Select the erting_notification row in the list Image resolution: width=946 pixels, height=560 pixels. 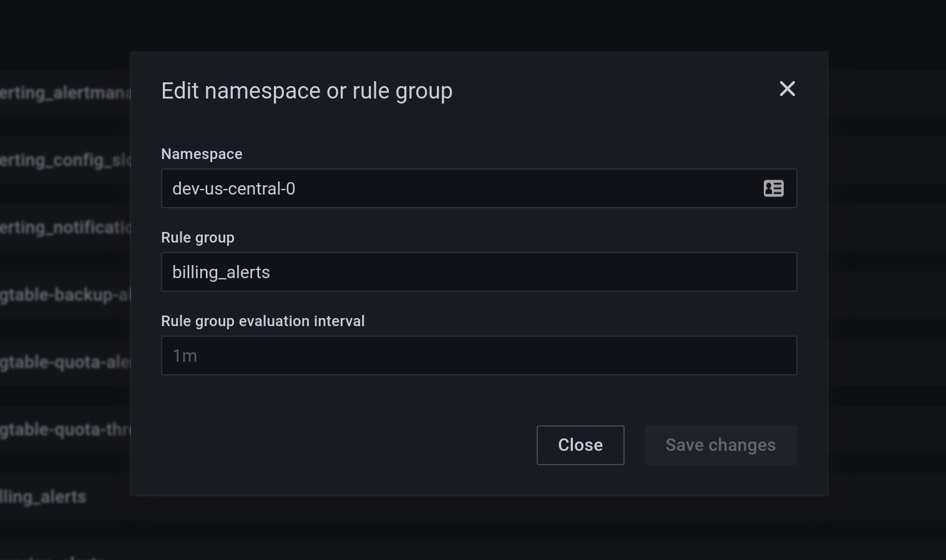pos(62,227)
